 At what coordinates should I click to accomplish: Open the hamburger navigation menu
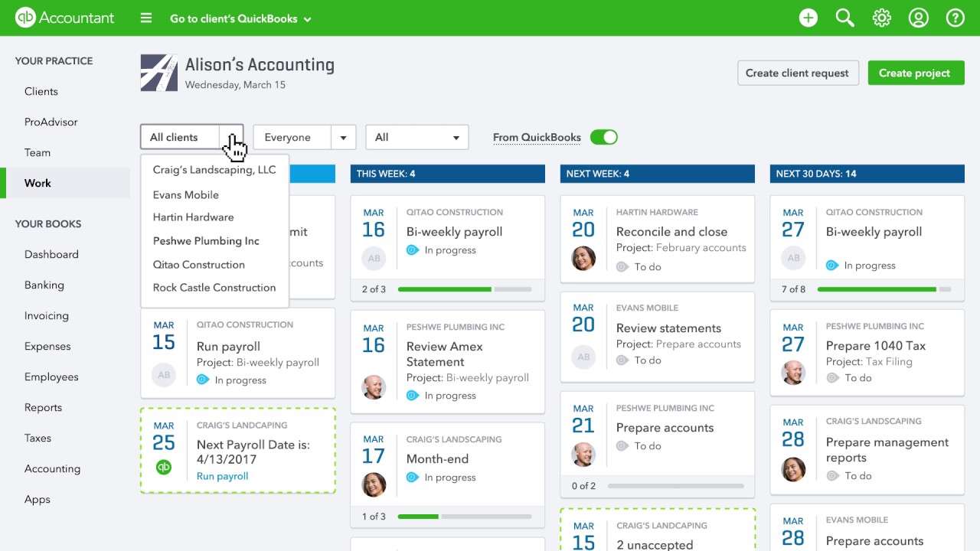click(x=146, y=18)
